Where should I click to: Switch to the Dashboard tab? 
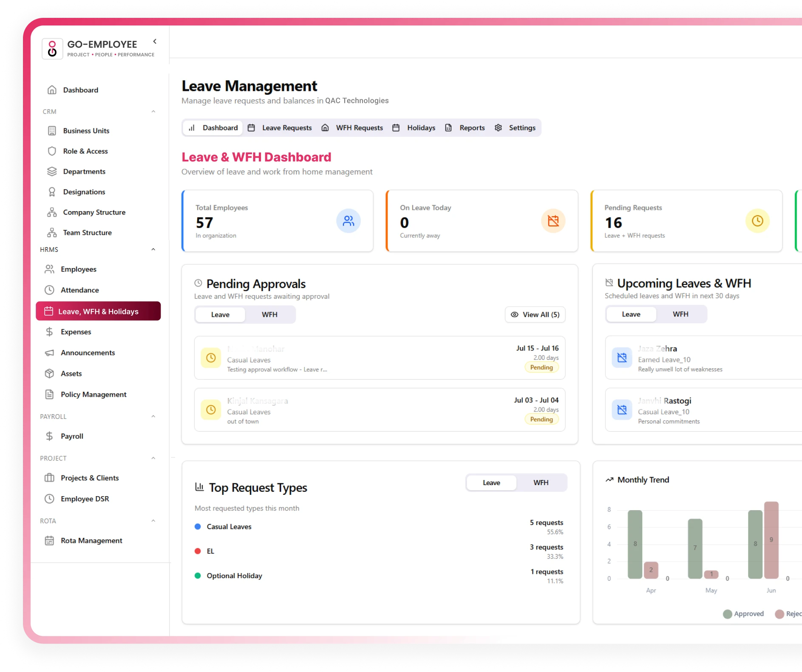(x=213, y=128)
